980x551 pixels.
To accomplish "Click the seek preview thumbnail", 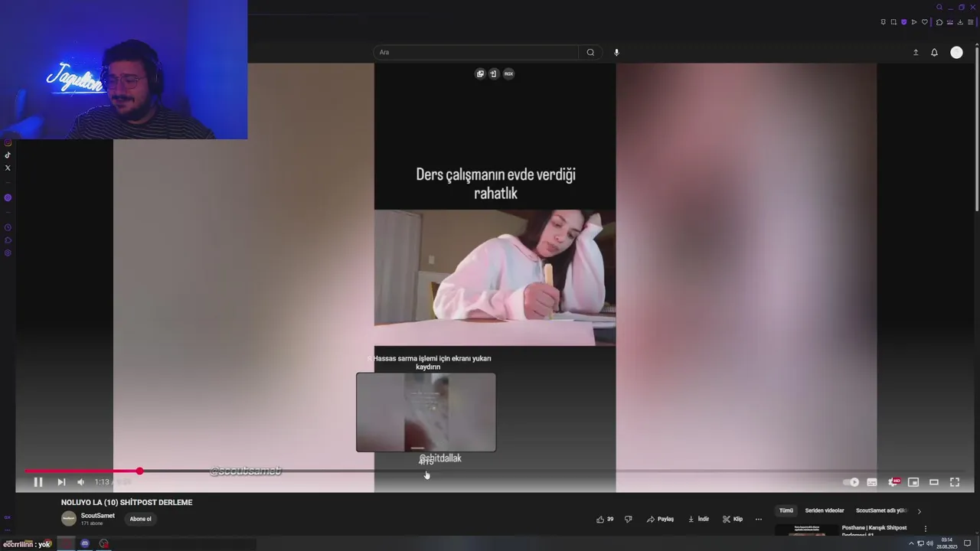I will tap(426, 412).
